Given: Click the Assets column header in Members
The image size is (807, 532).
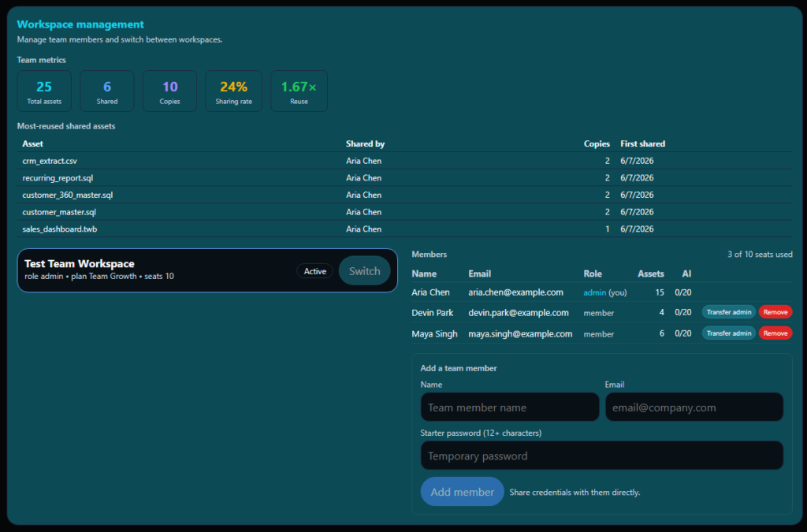Looking at the screenshot, I should click(650, 273).
